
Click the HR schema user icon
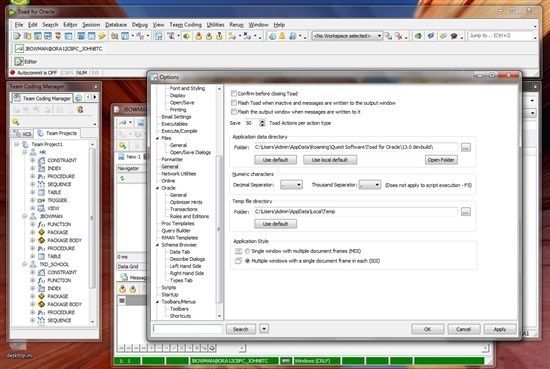[33, 152]
